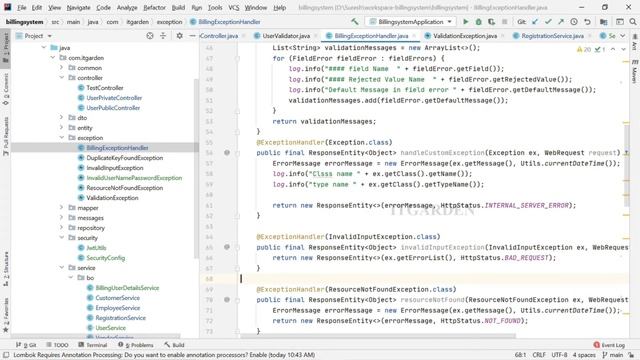Open the Project view selector dropdown
640x360 pixels.
point(34,36)
